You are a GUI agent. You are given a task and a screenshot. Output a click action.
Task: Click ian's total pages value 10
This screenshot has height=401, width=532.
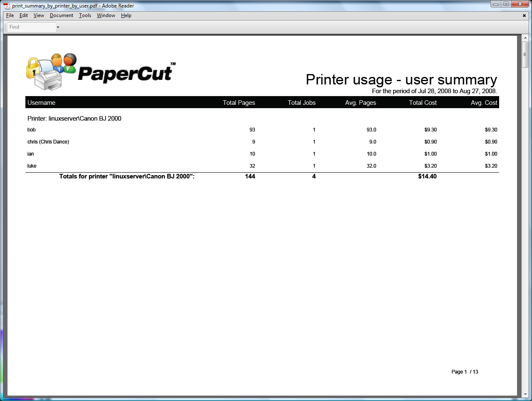coord(252,154)
